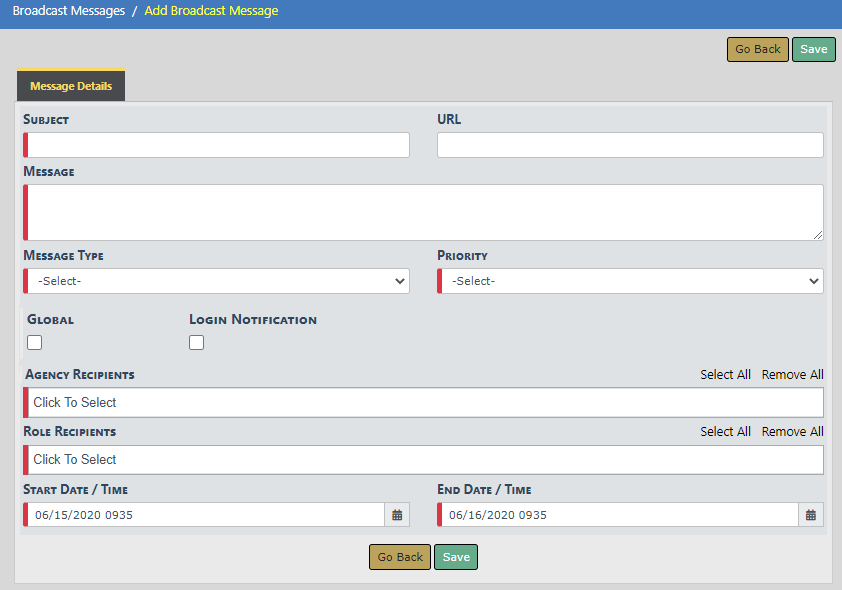Go to Broadcast Messages breadcrumb

tap(69, 11)
